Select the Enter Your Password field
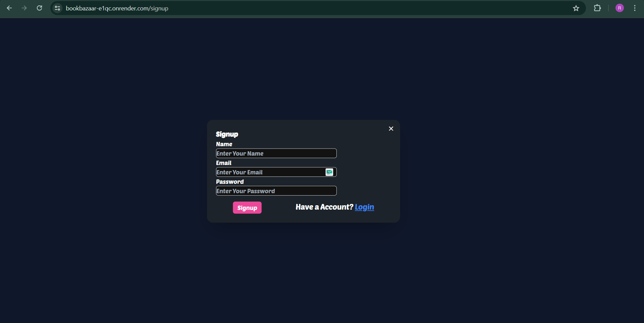This screenshot has width=644, height=323. point(276,191)
